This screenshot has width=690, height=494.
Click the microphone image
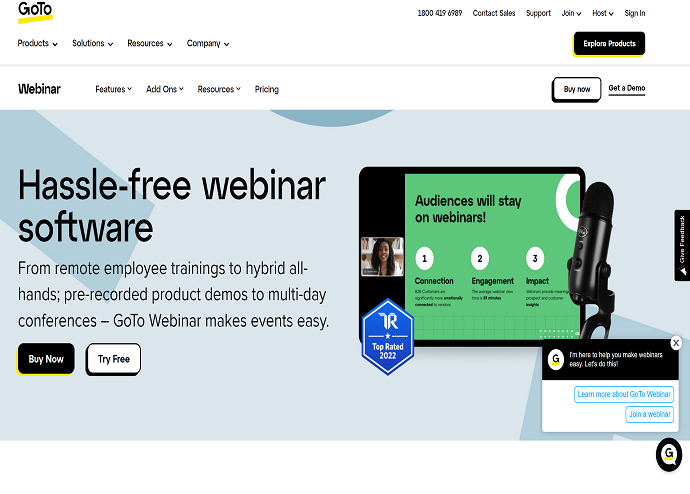click(590, 260)
